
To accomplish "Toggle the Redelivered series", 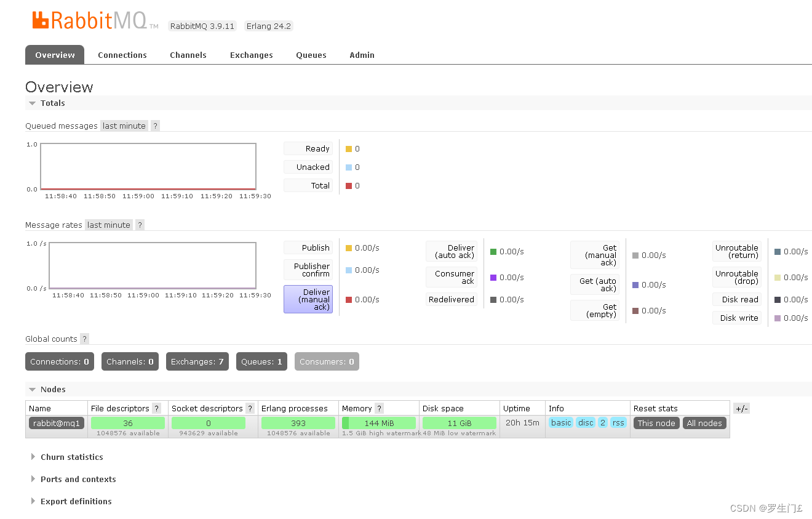I will 452,299.
